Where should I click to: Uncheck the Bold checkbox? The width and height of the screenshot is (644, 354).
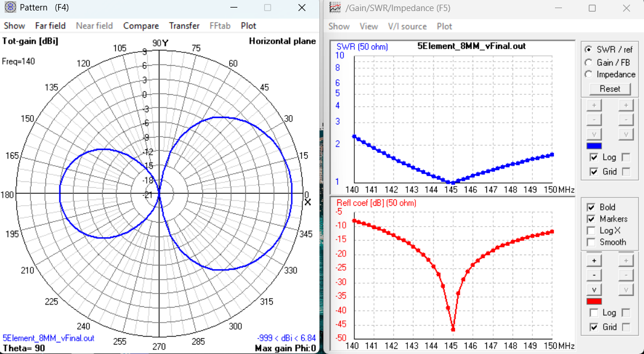[x=592, y=208]
